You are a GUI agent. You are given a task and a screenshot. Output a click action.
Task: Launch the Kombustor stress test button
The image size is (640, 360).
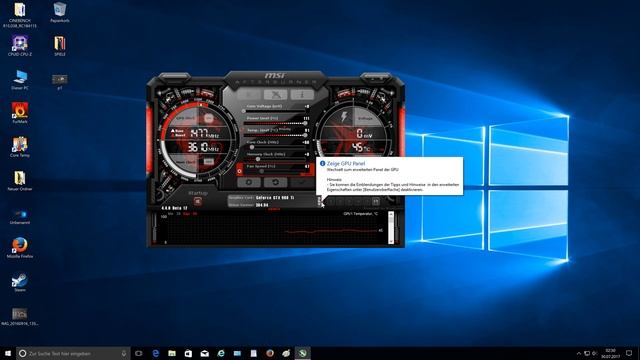[249, 94]
